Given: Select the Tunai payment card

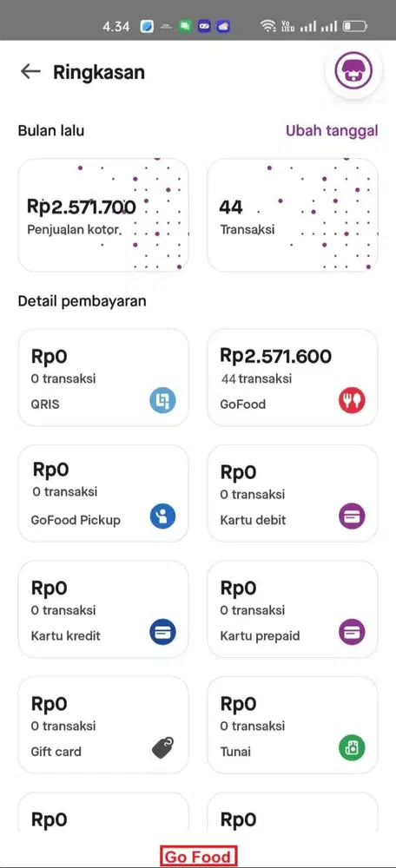Looking at the screenshot, I should coord(293,725).
